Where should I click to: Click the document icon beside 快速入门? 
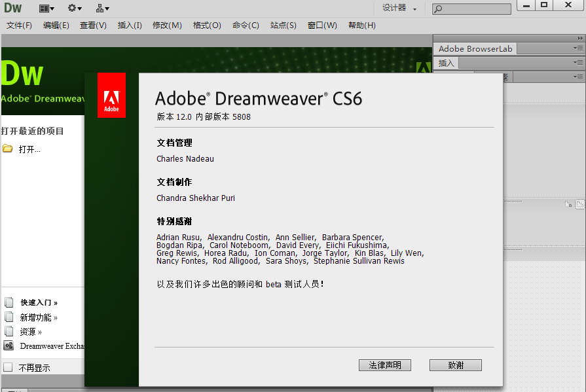click(x=9, y=302)
